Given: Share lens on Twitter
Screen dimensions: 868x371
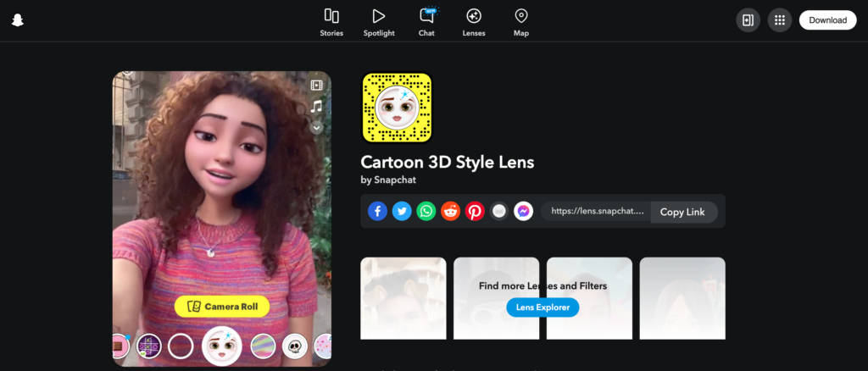Looking at the screenshot, I should (402, 212).
